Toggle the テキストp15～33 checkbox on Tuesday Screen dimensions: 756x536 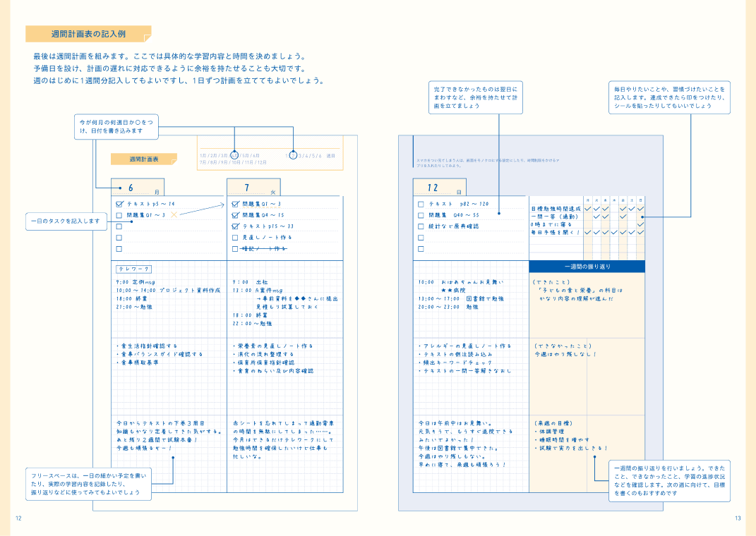tap(235, 226)
